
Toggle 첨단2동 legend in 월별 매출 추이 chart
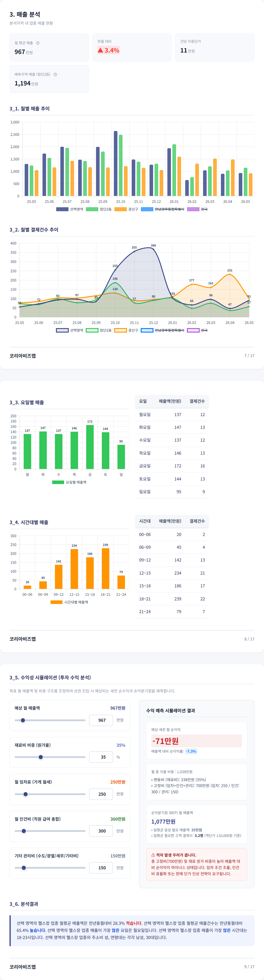pyautogui.click(x=99, y=209)
